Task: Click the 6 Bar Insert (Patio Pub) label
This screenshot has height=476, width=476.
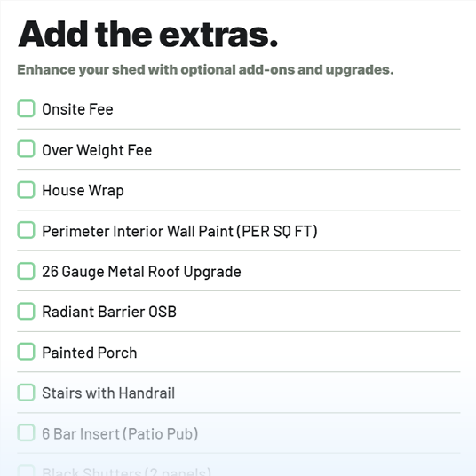Action: [120, 433]
